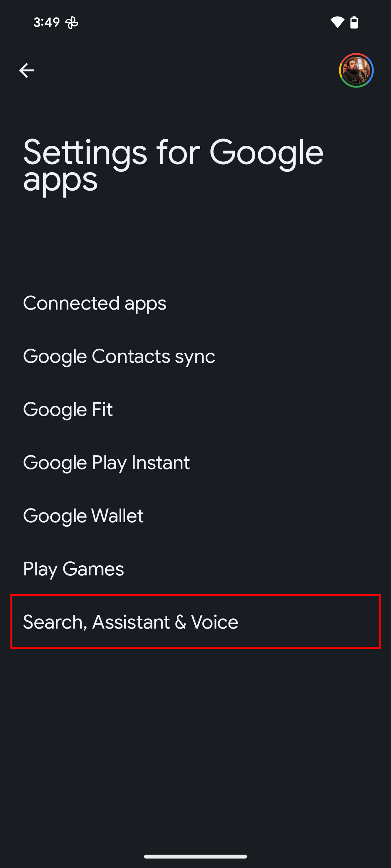Open the Google account profile avatar
Image resolution: width=391 pixels, height=868 pixels.
coord(356,71)
